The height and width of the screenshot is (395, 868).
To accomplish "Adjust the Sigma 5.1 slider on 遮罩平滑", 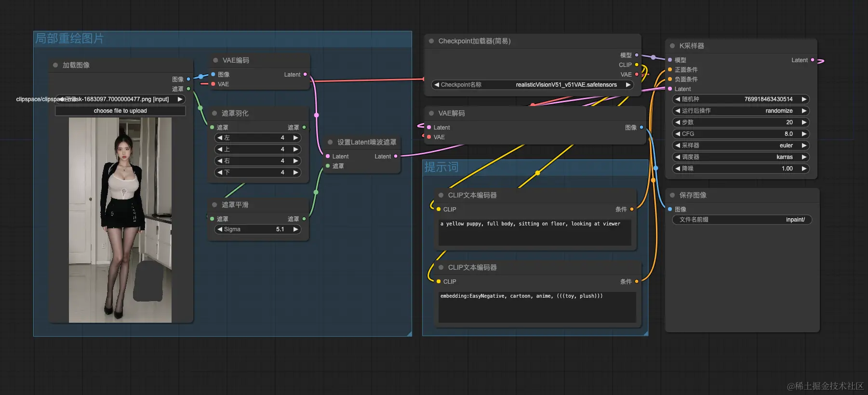I will point(258,229).
